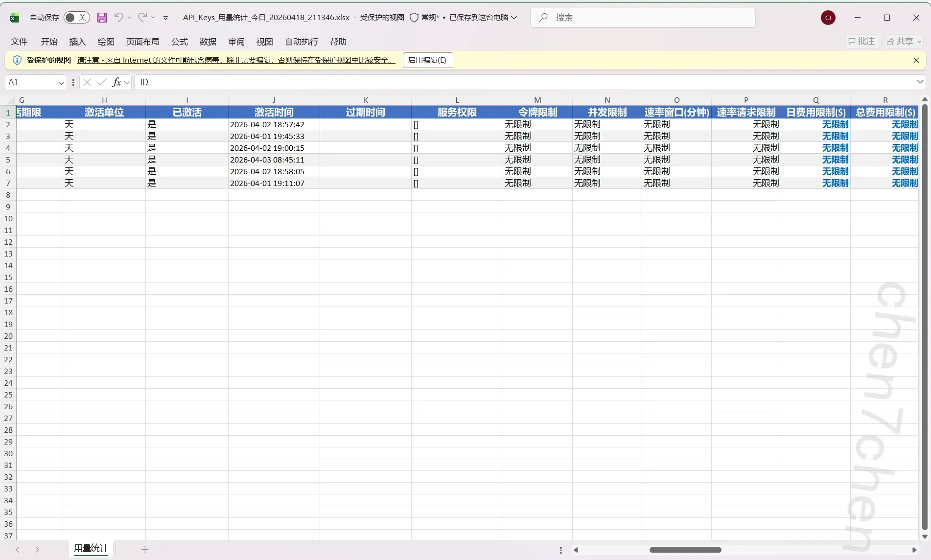Expand the formula bar chevron
931x560 pixels.
(x=920, y=82)
